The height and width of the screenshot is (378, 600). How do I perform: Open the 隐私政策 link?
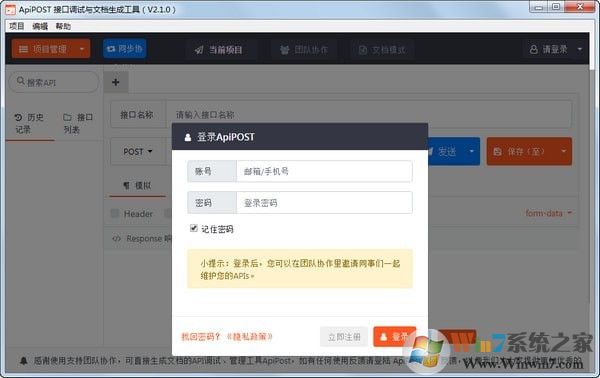point(249,336)
